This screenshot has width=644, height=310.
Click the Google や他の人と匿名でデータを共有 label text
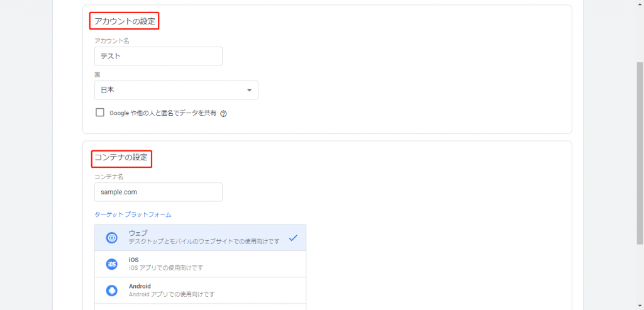click(x=163, y=113)
